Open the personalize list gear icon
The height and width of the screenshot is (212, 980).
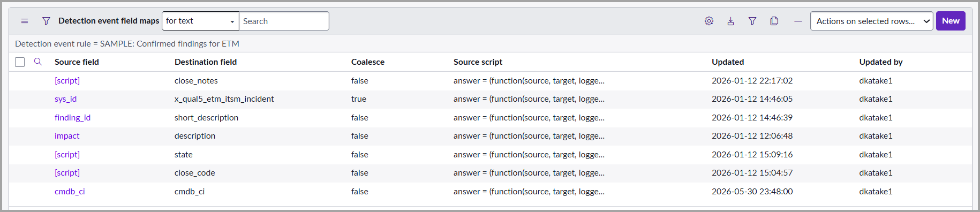(709, 21)
